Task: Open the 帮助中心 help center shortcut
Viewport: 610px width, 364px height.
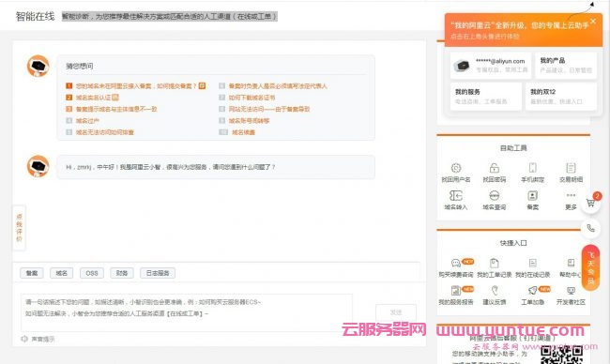Action: coord(571,268)
